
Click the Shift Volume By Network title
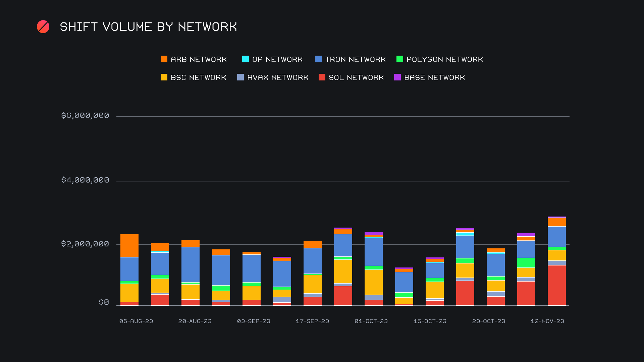148,27
